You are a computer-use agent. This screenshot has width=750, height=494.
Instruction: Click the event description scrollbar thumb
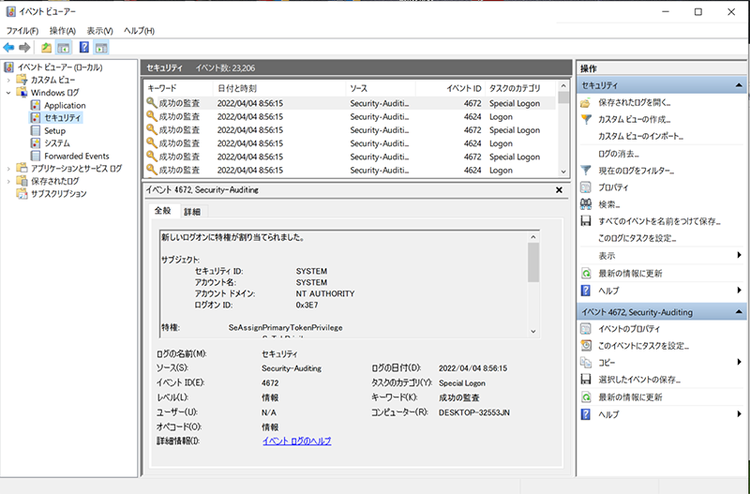coord(534,262)
